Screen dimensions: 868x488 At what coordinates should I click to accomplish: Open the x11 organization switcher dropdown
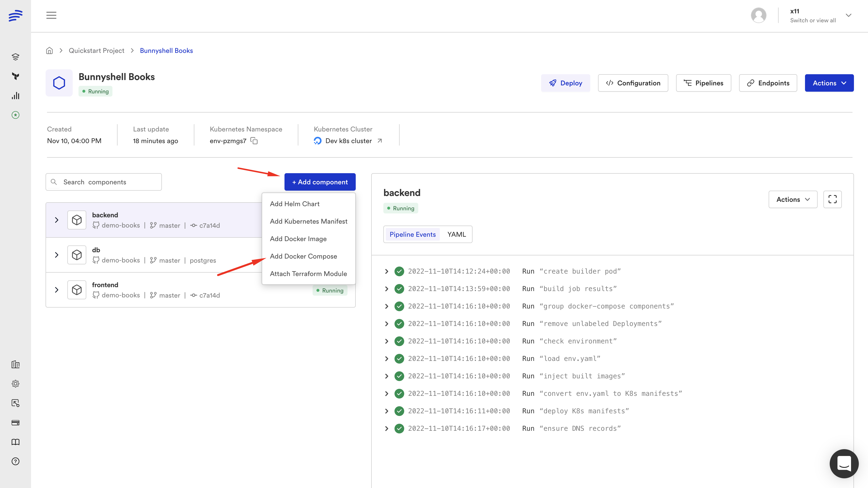848,16
